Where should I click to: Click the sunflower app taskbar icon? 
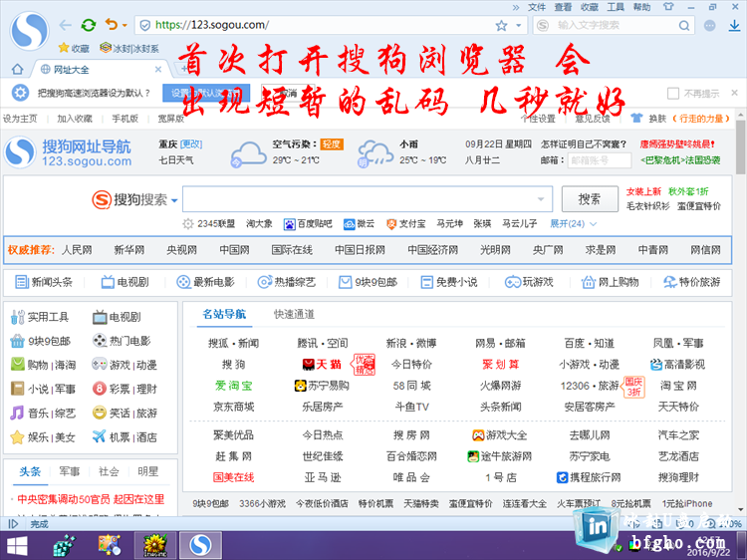[155, 545]
